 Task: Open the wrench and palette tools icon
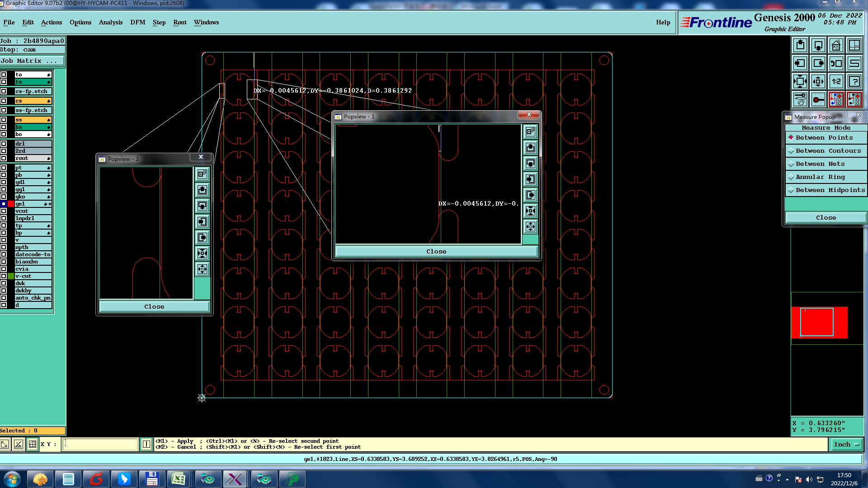coord(800,99)
